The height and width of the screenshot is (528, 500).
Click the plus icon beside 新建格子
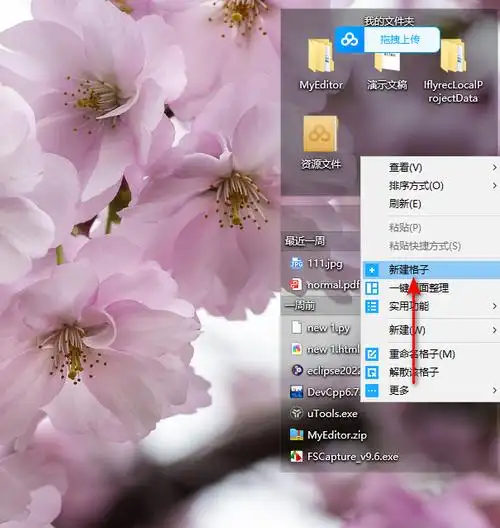pyautogui.click(x=372, y=270)
